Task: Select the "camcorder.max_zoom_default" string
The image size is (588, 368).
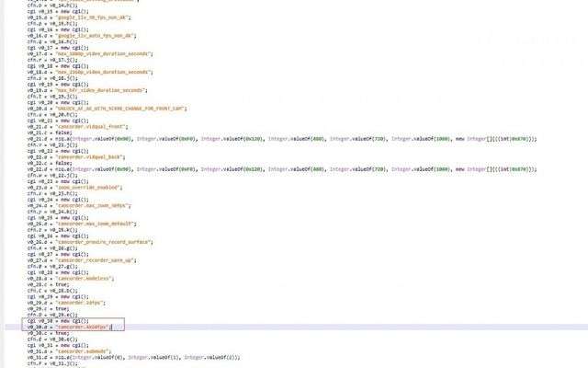Action: (96, 224)
